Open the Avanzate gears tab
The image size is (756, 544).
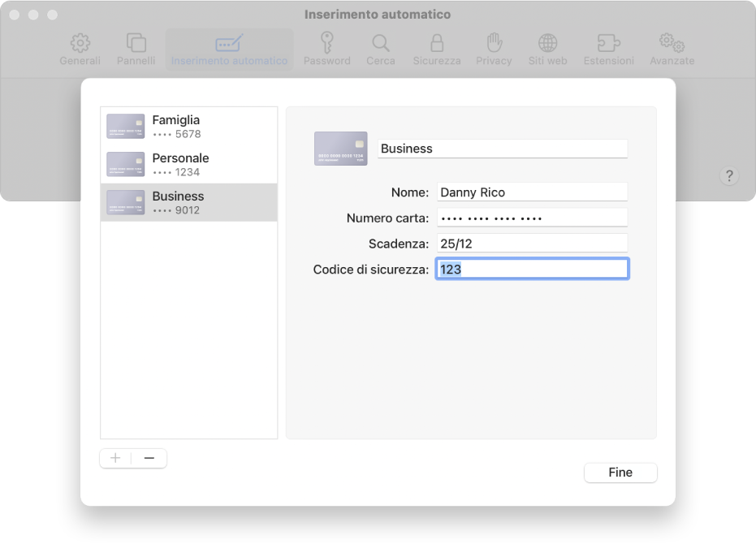[x=672, y=50]
